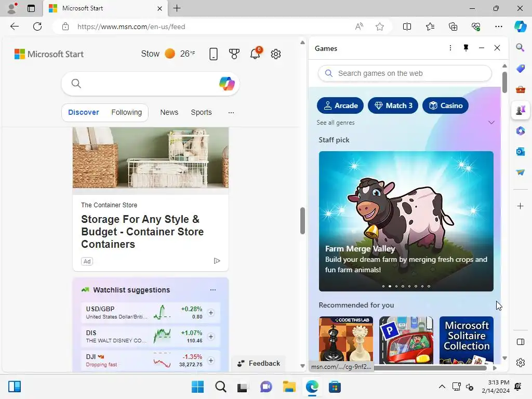Open sidebar settings gear at the bottom
This screenshot has height=399, width=532.
[x=520, y=363]
